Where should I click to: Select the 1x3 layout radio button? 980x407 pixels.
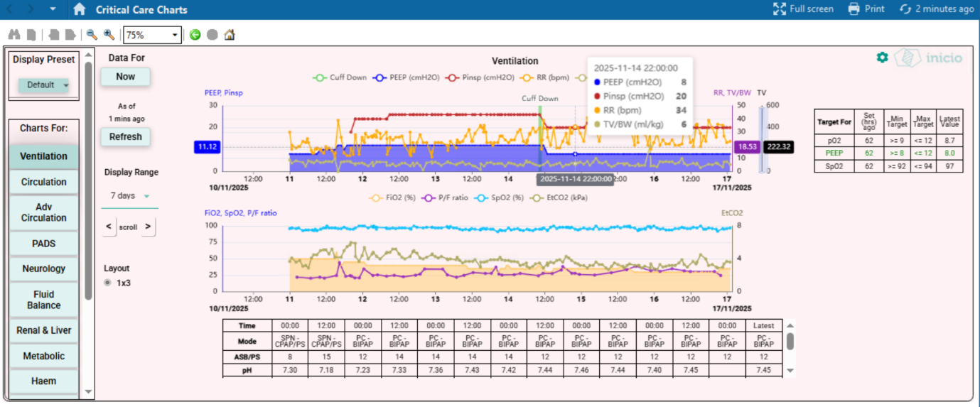(x=108, y=283)
